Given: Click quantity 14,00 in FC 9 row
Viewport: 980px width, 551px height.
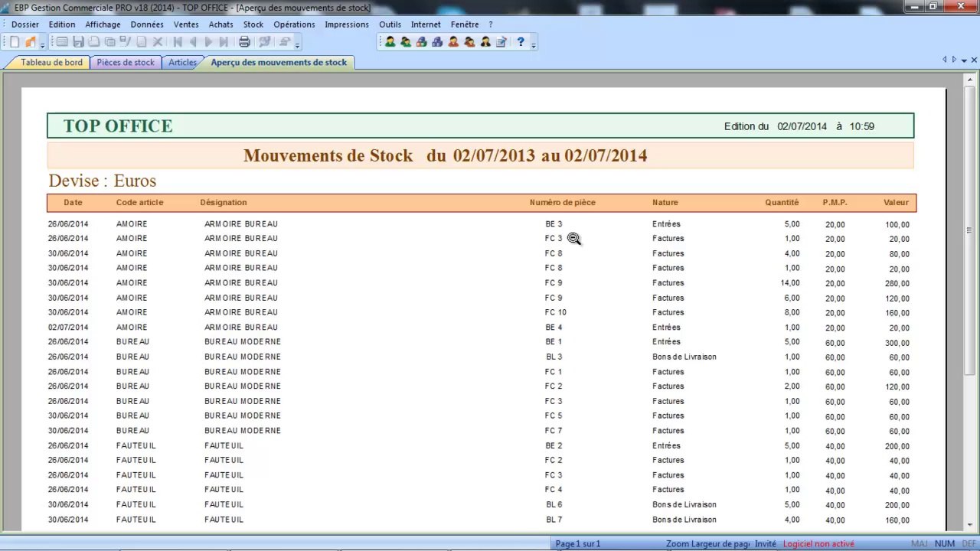Looking at the screenshot, I should coord(789,283).
